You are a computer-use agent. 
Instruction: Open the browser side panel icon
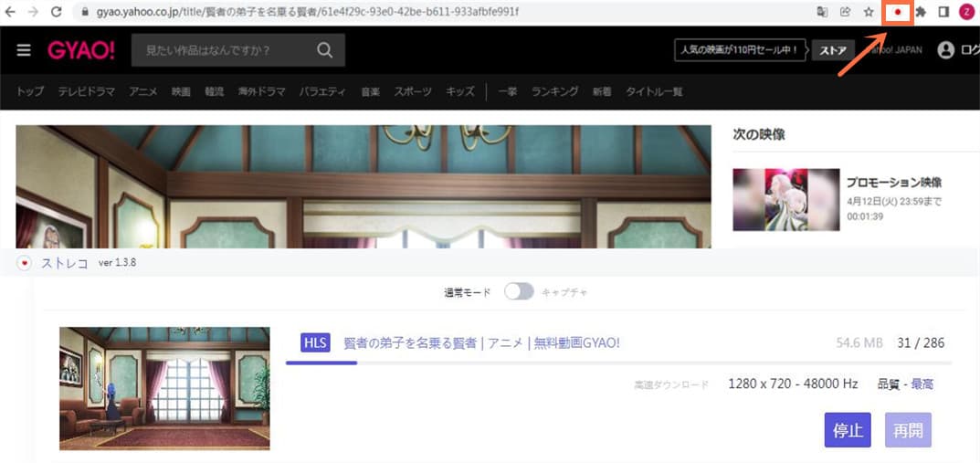click(943, 12)
